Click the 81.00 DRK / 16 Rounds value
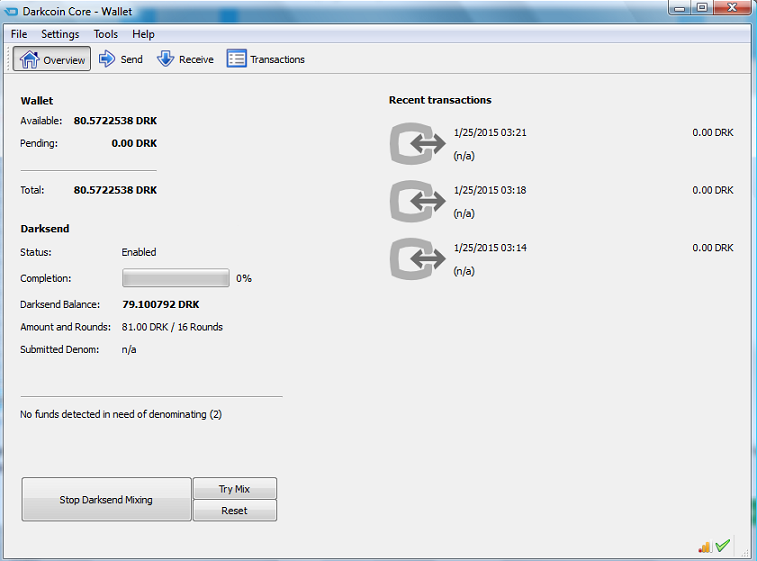 click(x=172, y=327)
